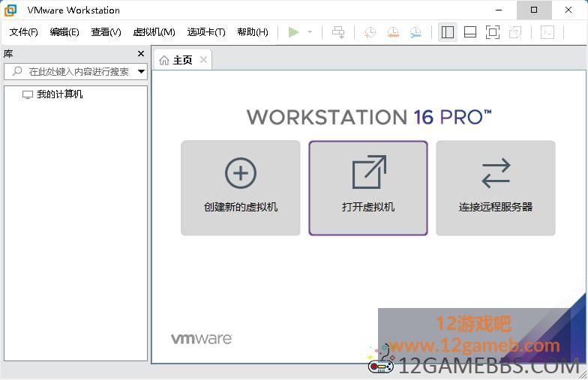Click the 连接远程服务器 tile
This screenshot has height=380, width=588.
tap(496, 188)
